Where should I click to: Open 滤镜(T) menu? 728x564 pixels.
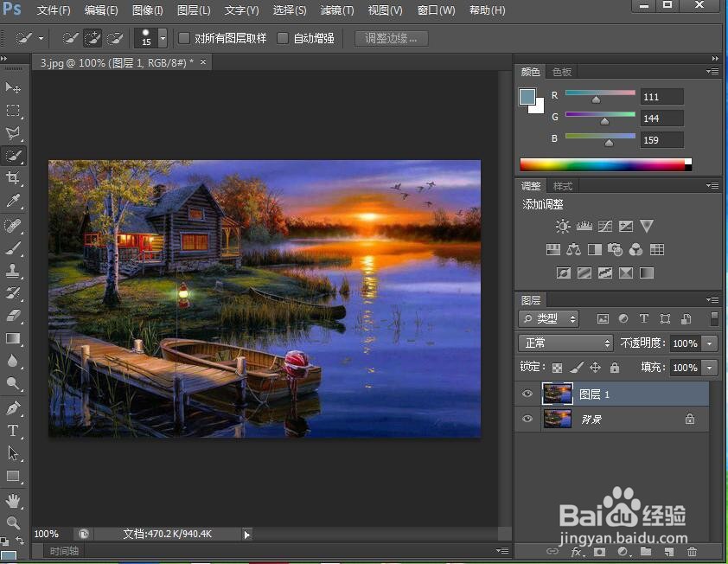[x=337, y=10]
